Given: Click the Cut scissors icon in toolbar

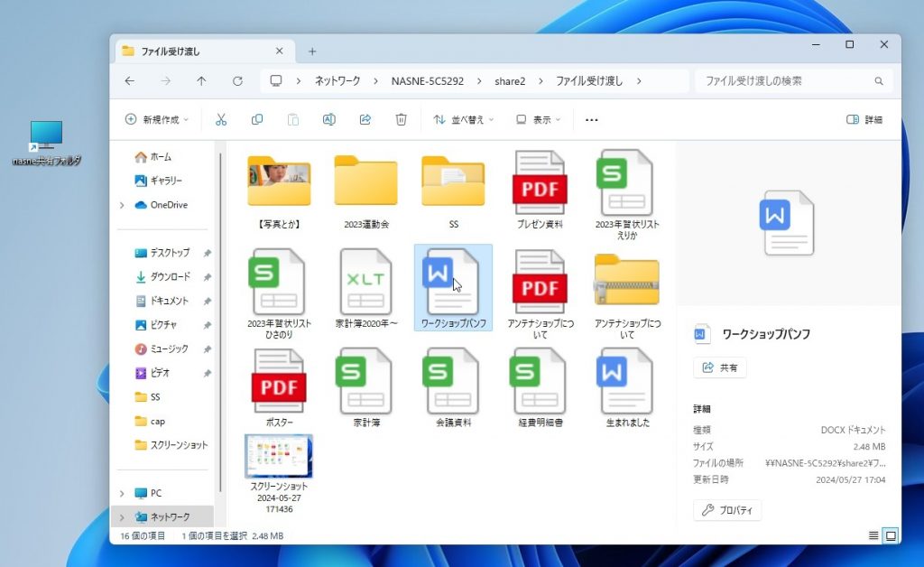Looking at the screenshot, I should click(x=221, y=120).
